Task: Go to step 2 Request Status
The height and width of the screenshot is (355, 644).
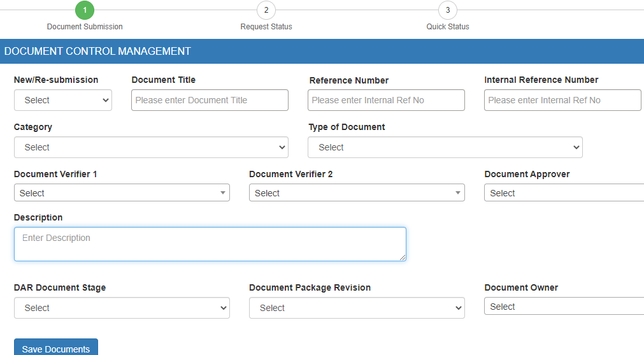Action: tap(266, 10)
